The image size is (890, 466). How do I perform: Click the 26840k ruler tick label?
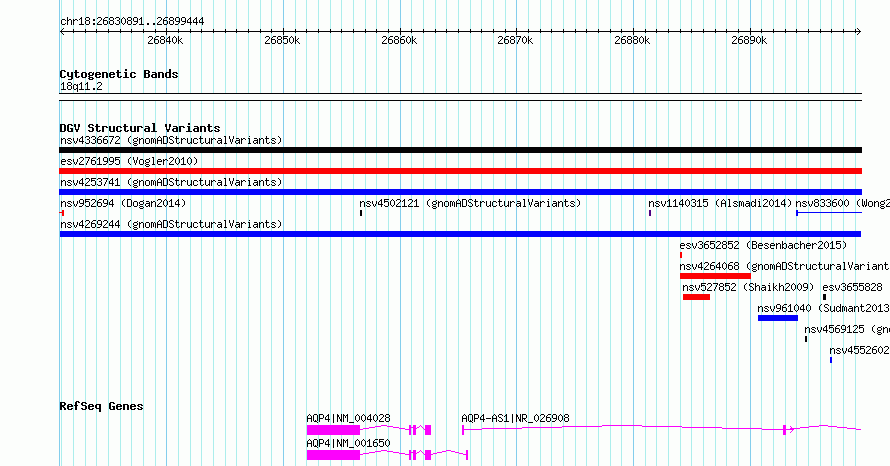click(x=165, y=40)
